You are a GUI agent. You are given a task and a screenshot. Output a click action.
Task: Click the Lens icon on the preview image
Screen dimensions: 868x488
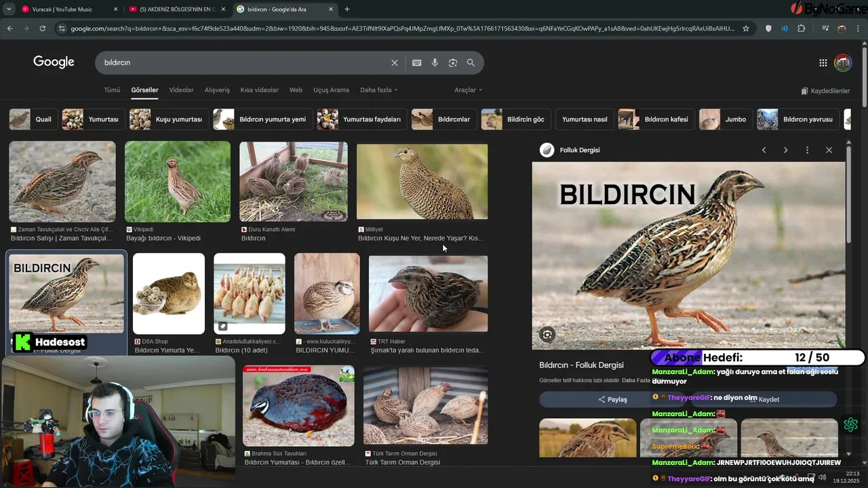click(x=547, y=334)
